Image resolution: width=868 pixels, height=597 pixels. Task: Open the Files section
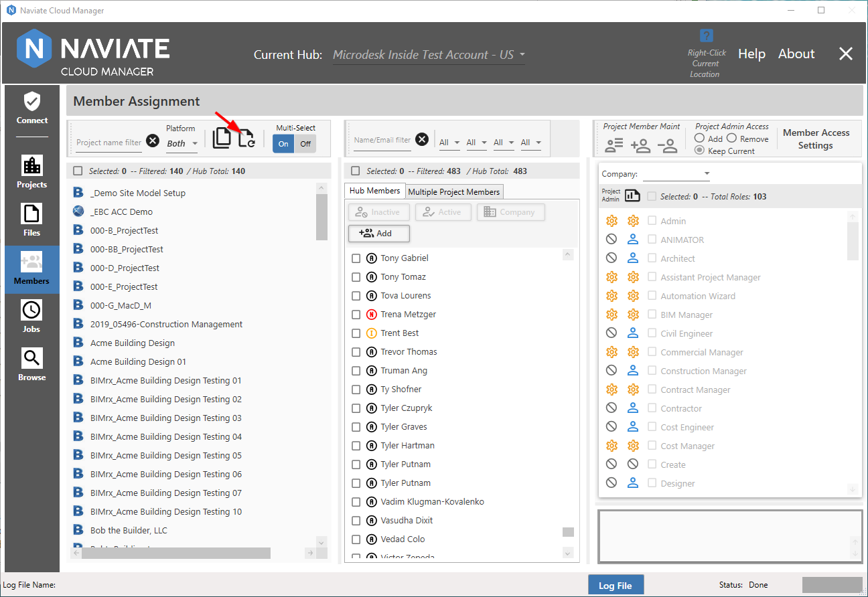click(32, 220)
